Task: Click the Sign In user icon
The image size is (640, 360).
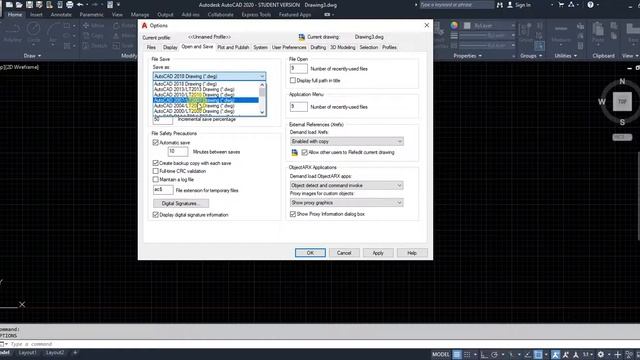Action: pos(510,5)
